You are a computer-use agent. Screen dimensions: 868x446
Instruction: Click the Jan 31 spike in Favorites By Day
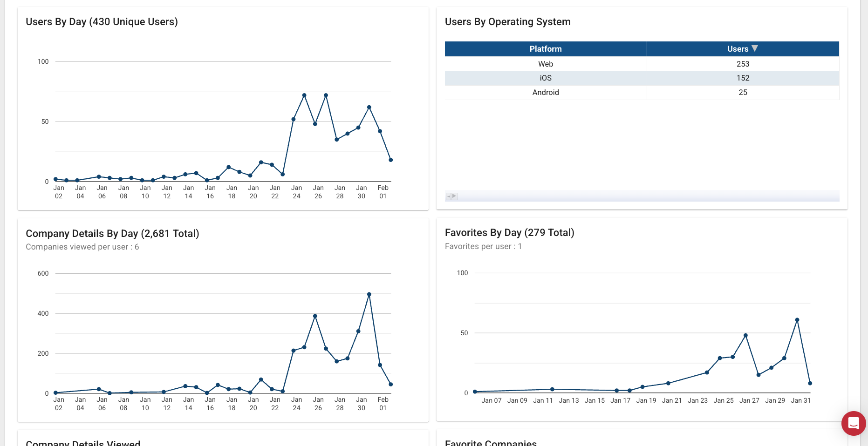798,320
